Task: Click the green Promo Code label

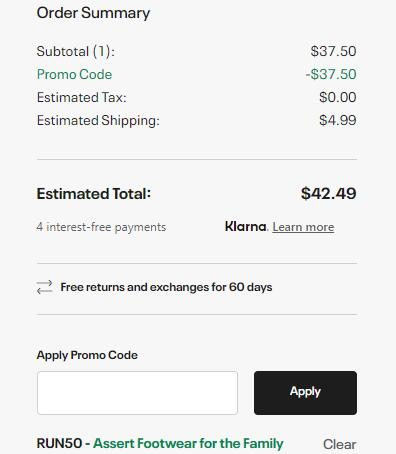Action: (x=74, y=74)
